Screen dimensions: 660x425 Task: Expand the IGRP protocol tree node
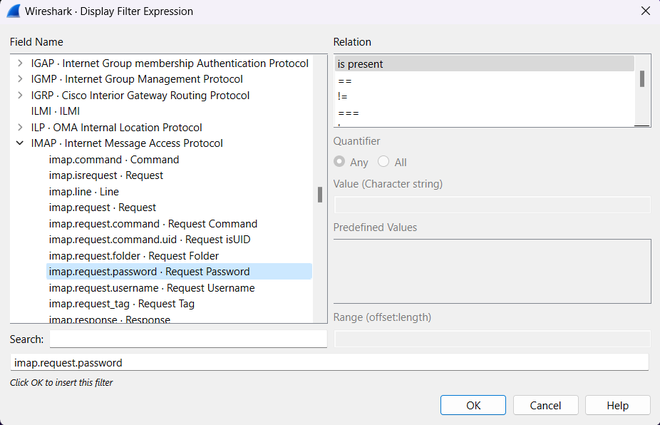tap(20, 96)
